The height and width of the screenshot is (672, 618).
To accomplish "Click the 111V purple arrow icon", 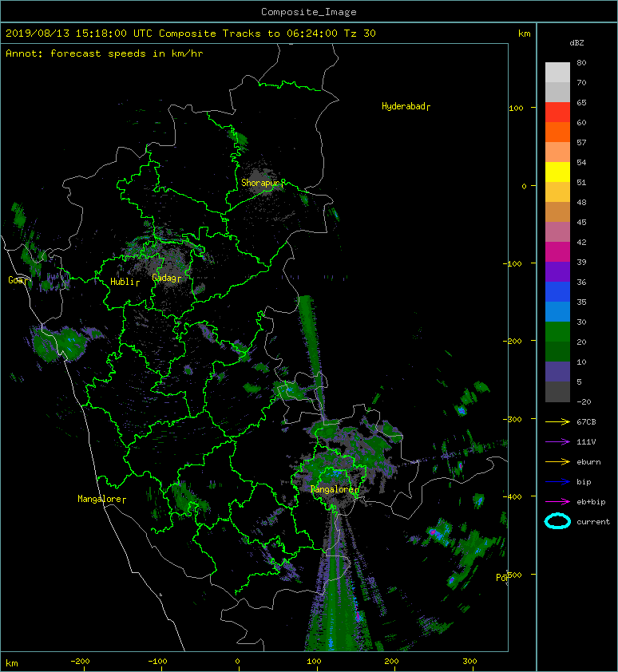I will point(557,442).
